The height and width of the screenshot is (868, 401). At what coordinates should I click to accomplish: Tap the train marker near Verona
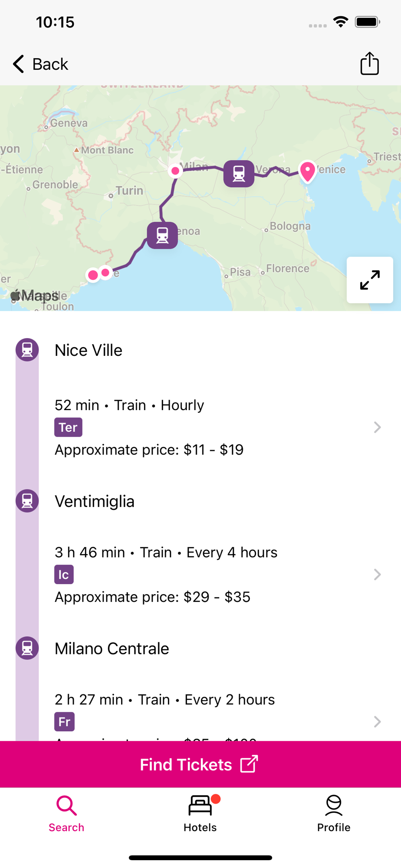tap(239, 174)
